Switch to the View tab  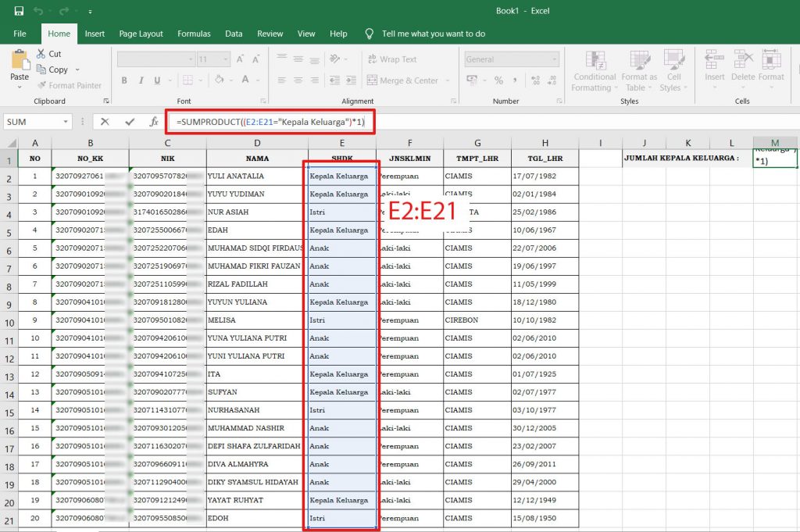coord(306,34)
